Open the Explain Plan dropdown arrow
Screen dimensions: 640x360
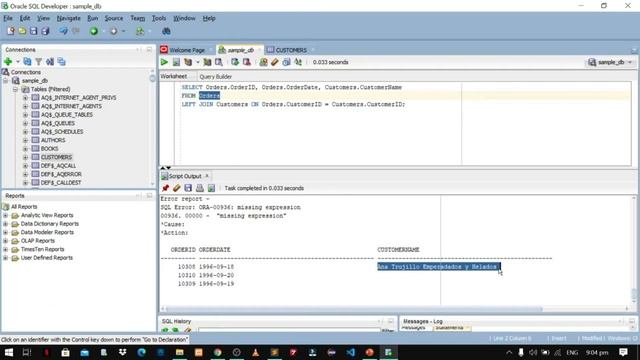pyautogui.click(x=198, y=62)
